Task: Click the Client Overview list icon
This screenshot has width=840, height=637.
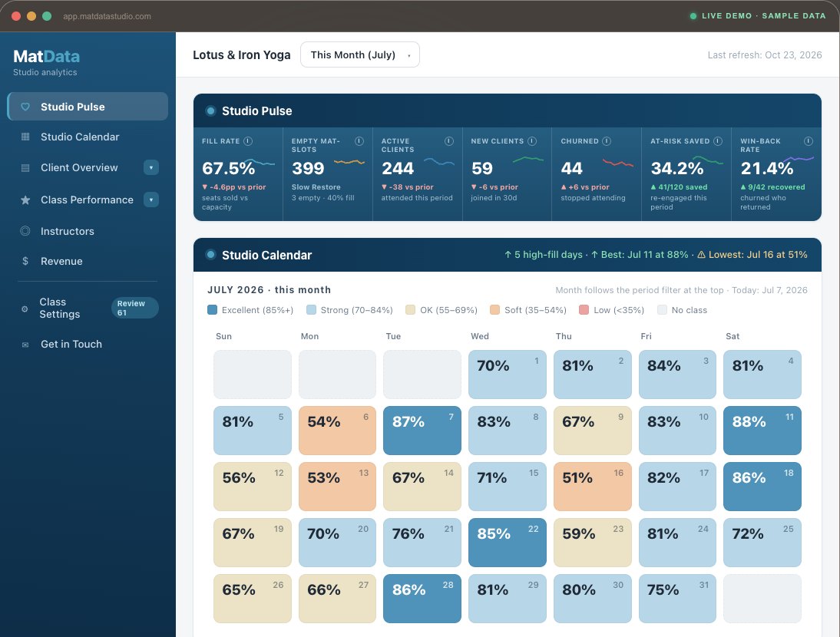Action: [x=25, y=167]
